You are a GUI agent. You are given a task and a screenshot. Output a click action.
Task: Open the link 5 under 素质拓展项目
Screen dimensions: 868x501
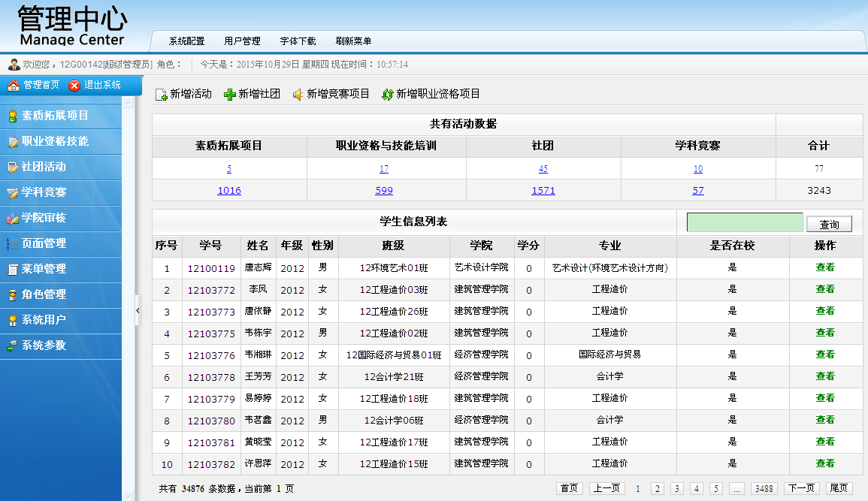pos(229,169)
